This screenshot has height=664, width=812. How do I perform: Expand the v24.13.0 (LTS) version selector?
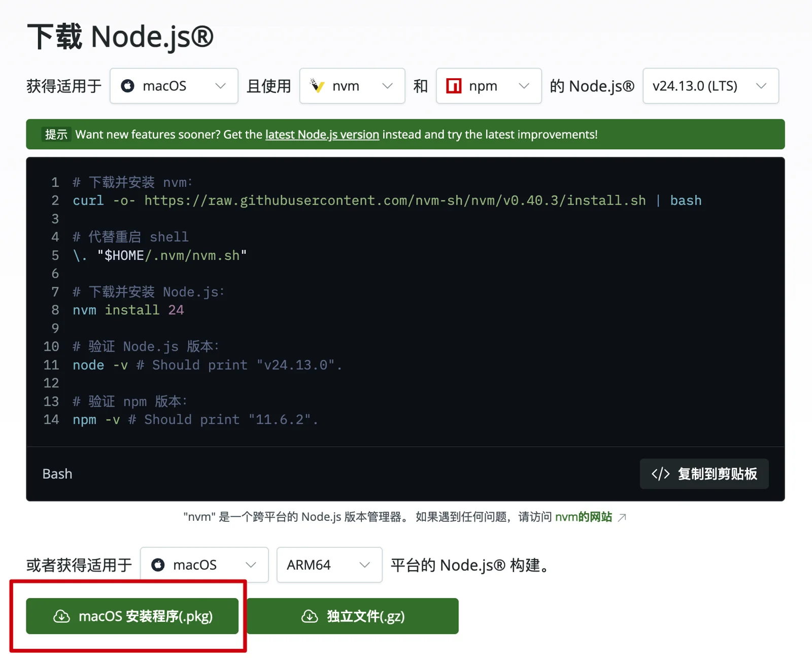point(710,86)
